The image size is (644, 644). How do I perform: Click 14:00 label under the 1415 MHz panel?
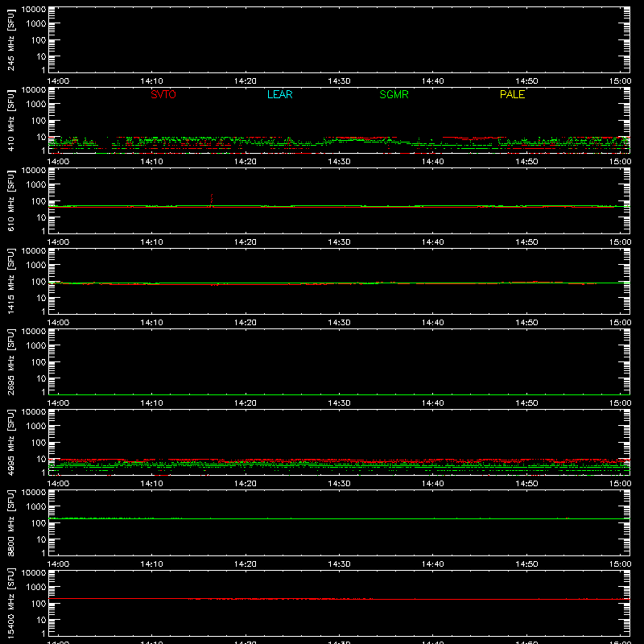coord(58,323)
